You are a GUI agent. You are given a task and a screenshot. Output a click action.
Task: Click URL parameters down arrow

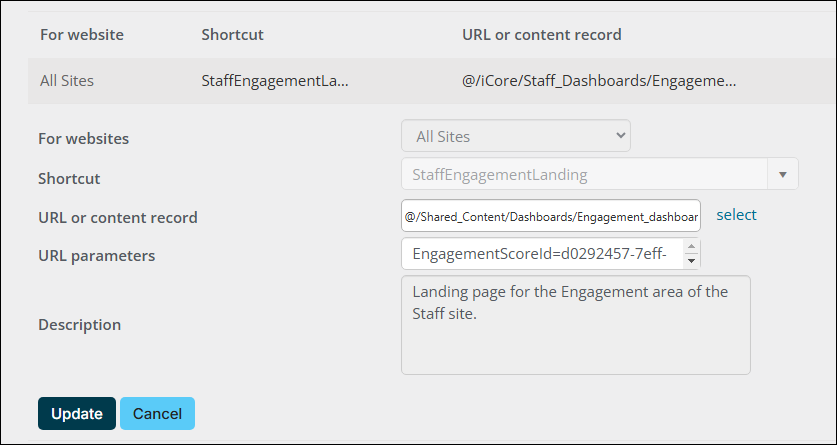pyautogui.click(x=691, y=261)
